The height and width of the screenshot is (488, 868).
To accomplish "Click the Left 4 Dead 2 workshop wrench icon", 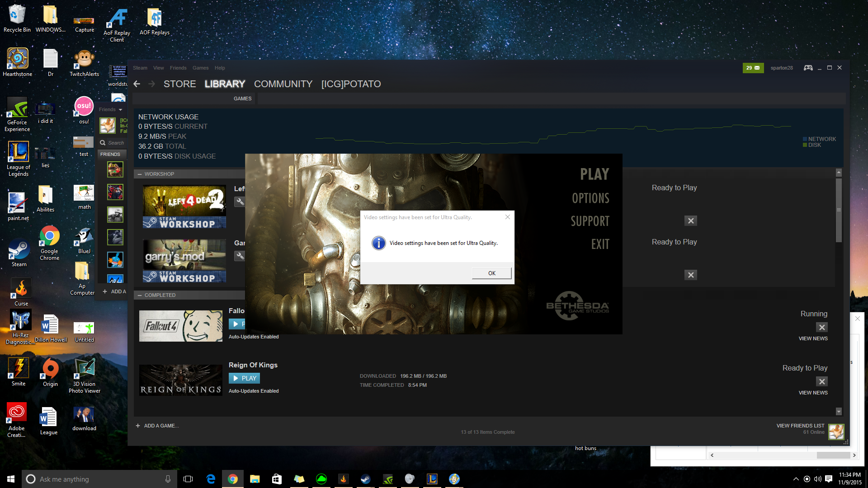I will [240, 202].
